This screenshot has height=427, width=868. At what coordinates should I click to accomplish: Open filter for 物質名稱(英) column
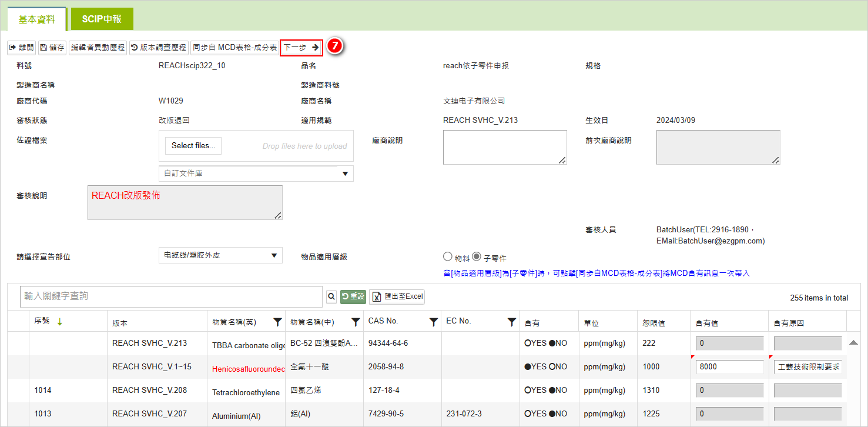[277, 322]
